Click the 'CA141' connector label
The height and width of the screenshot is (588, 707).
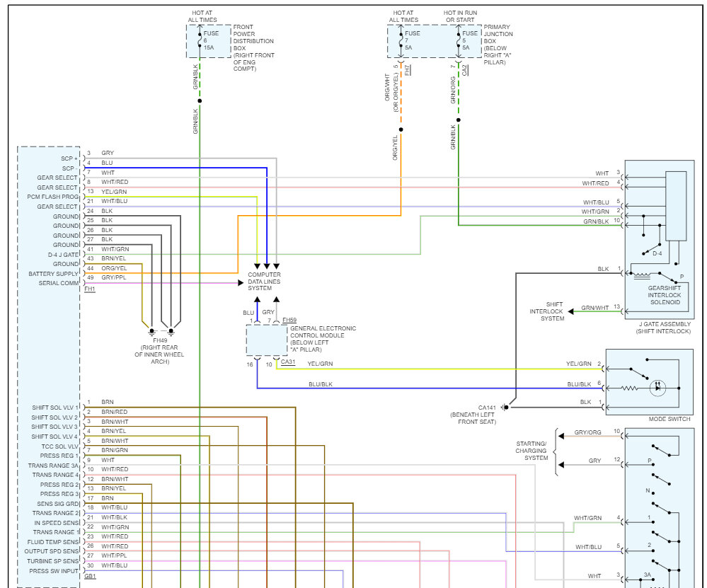tap(487, 408)
